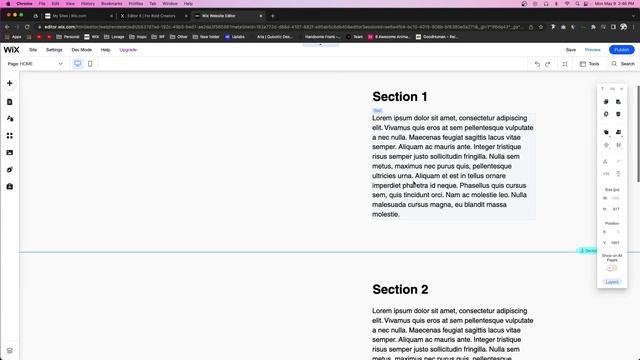
Task: Open the Pages & Menu sidebar icon
Action: [10, 102]
